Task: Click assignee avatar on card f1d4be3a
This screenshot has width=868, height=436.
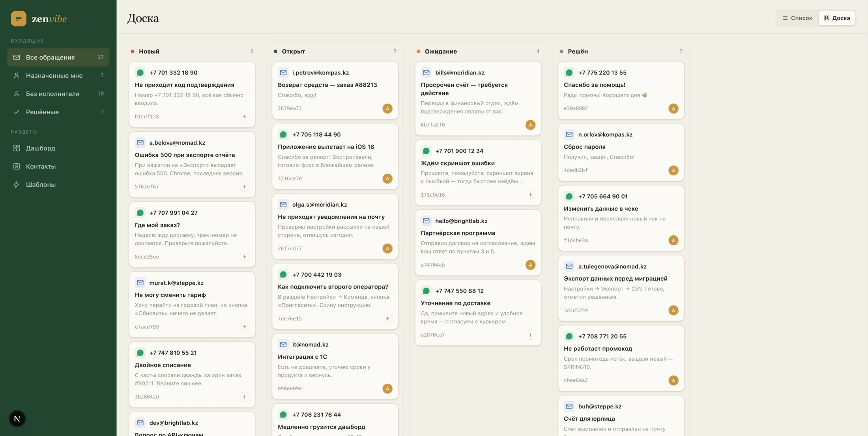Action: point(673,240)
